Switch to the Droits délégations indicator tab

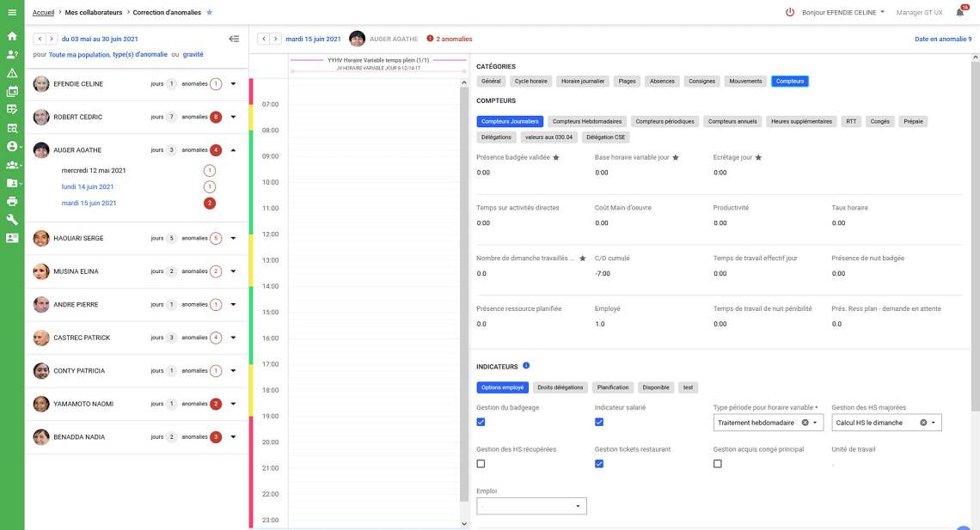click(560, 387)
